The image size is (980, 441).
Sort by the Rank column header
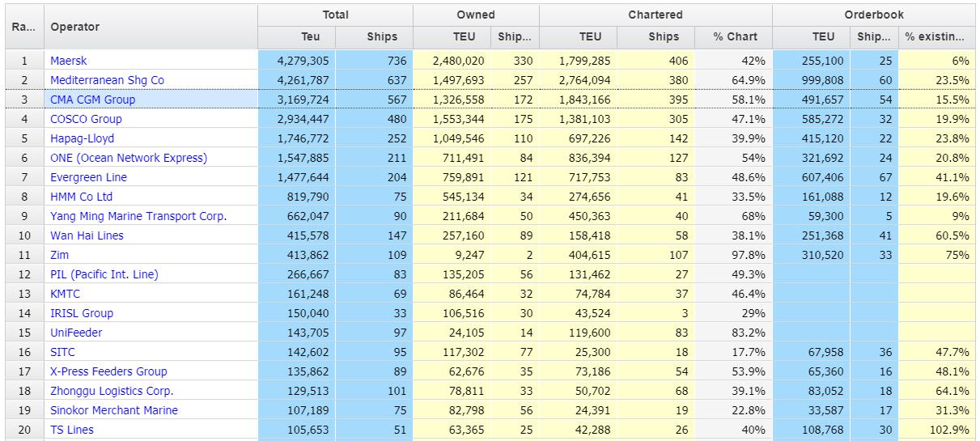[25, 27]
